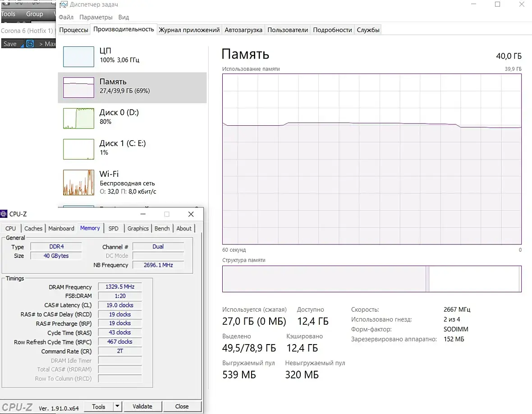Click the tRFC value 467 clocks
The height and width of the screenshot is (414, 532).
(120, 342)
